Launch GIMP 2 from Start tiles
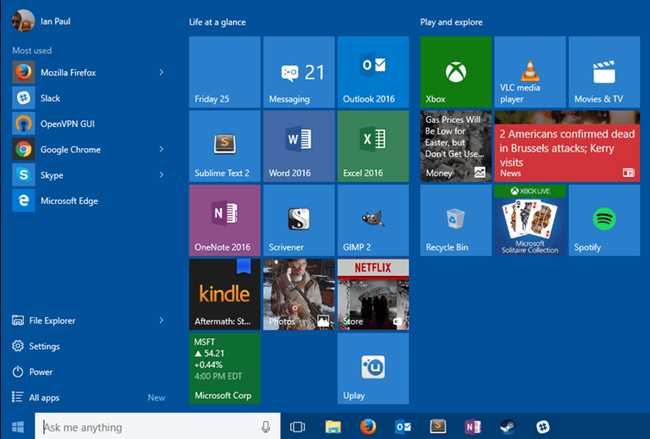Viewport: 650px width, 439px height. (373, 220)
